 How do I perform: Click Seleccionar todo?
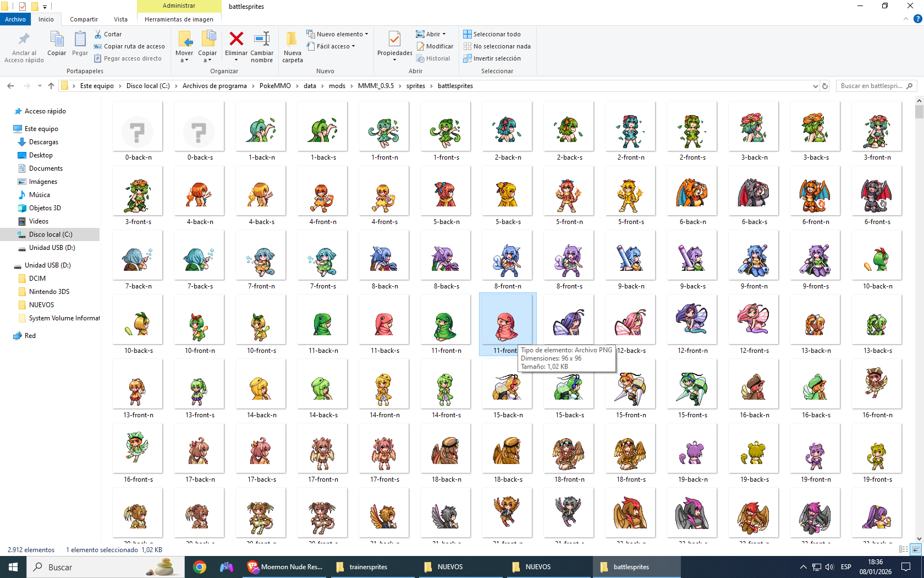pos(492,34)
